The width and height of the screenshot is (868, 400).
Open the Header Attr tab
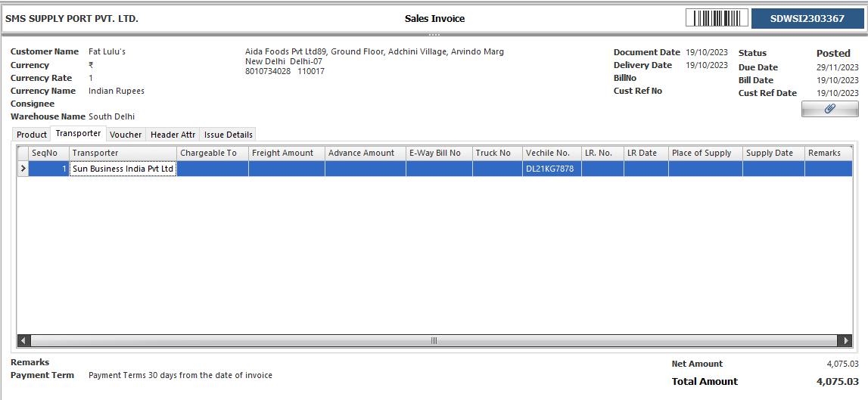[x=173, y=135]
